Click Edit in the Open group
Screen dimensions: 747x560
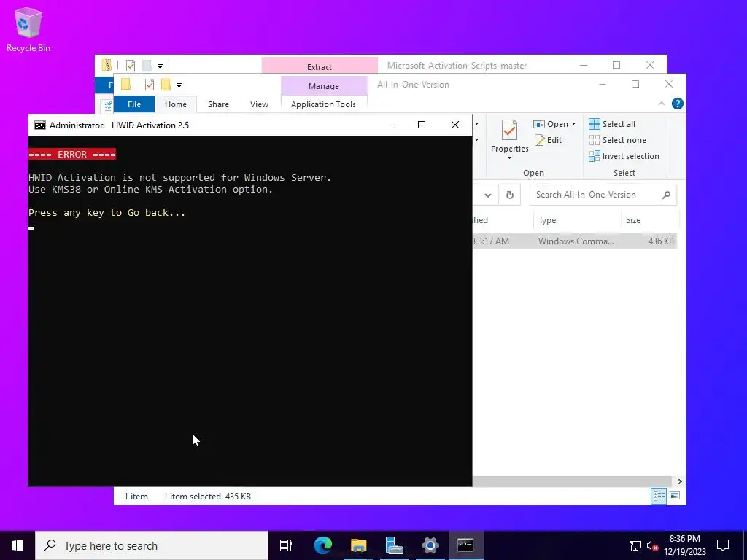548,140
